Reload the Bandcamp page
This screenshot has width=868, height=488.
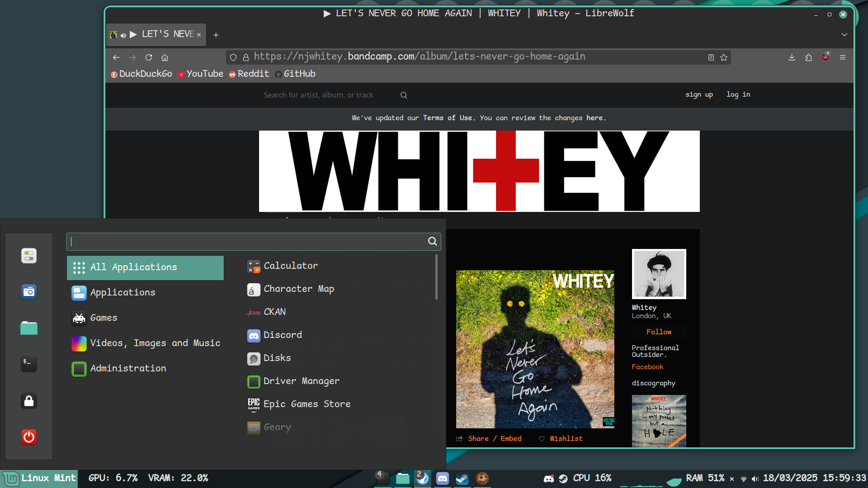point(149,57)
